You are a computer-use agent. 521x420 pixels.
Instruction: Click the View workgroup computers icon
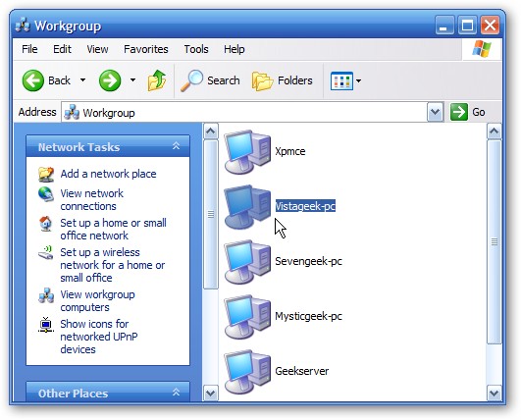pos(46,295)
